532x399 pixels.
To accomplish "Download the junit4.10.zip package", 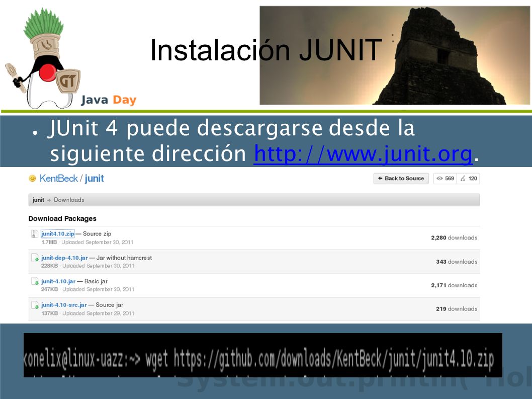I will 58,233.
